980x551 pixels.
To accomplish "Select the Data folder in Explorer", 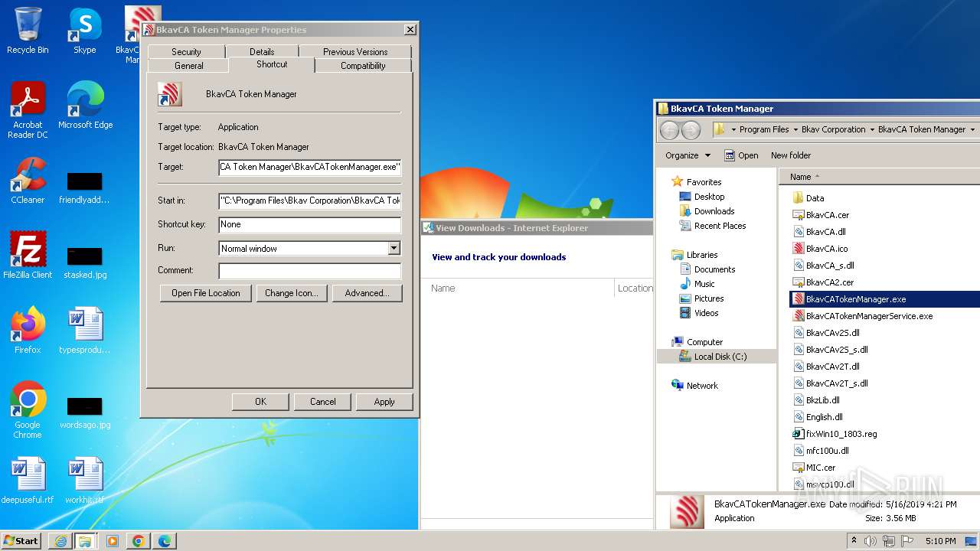I will click(815, 198).
